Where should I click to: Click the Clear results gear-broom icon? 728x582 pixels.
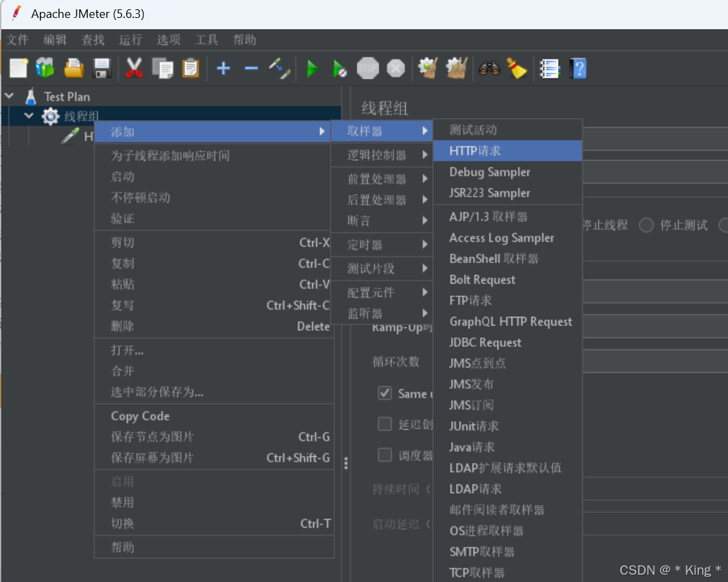(x=428, y=68)
